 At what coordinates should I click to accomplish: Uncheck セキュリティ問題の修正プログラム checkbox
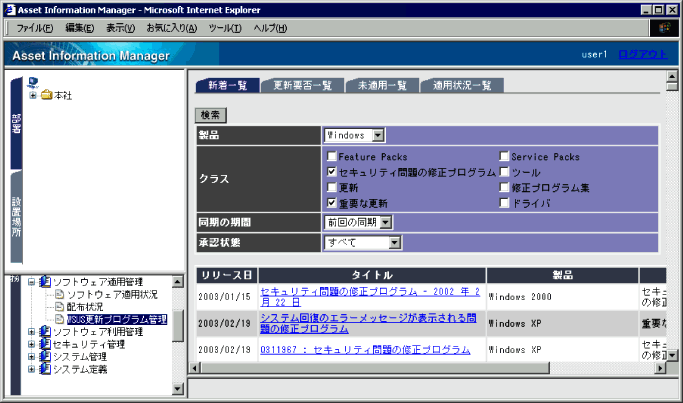click(x=332, y=172)
